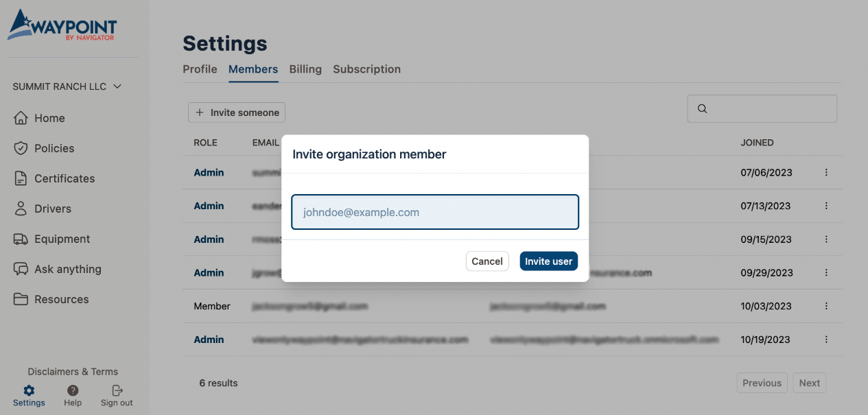Image resolution: width=868 pixels, height=415 pixels.
Task: Select the Equipment truck icon
Action: 21,239
